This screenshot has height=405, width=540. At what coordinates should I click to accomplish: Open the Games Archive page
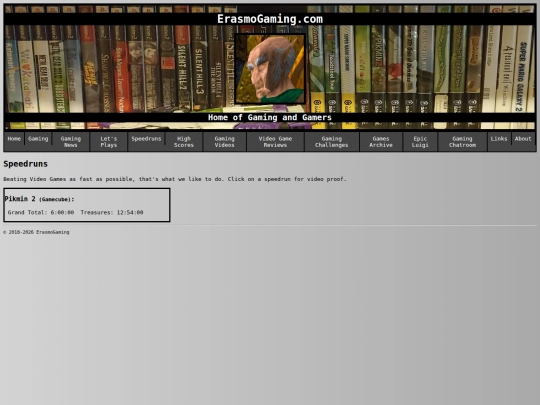click(x=381, y=142)
